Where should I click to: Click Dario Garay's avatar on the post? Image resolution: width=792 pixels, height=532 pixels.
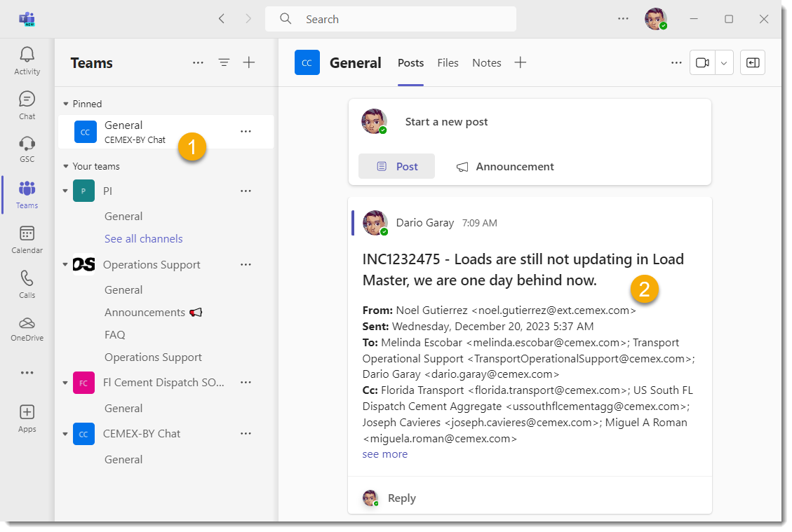(375, 223)
